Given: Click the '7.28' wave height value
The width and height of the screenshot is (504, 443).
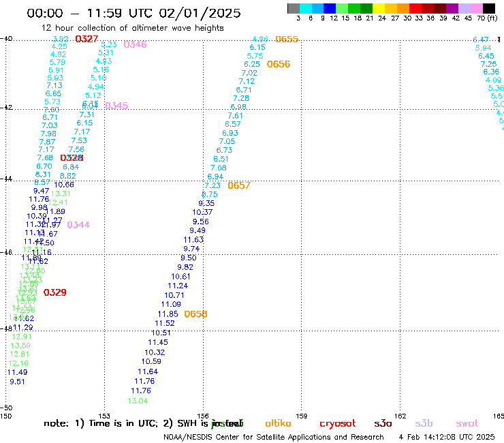Looking at the screenshot, I should click(240, 98).
